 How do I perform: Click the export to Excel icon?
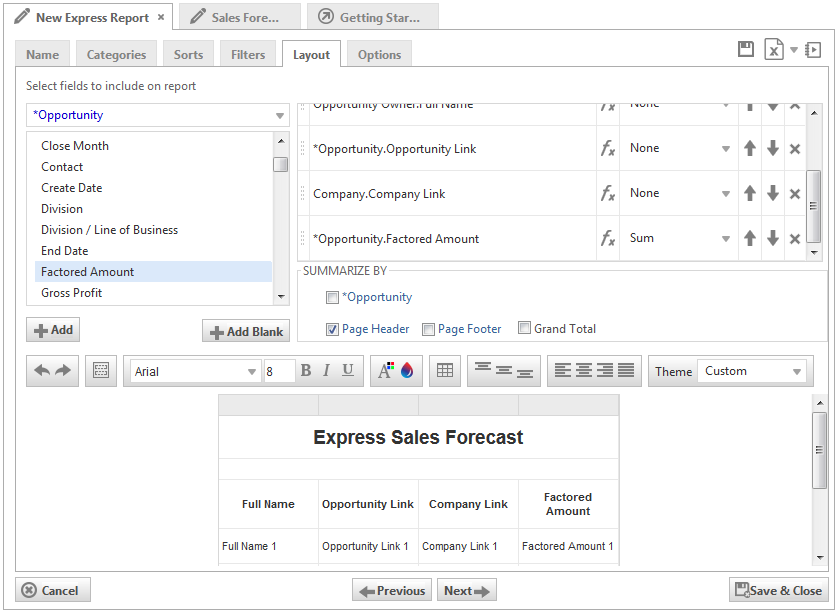[x=774, y=49]
